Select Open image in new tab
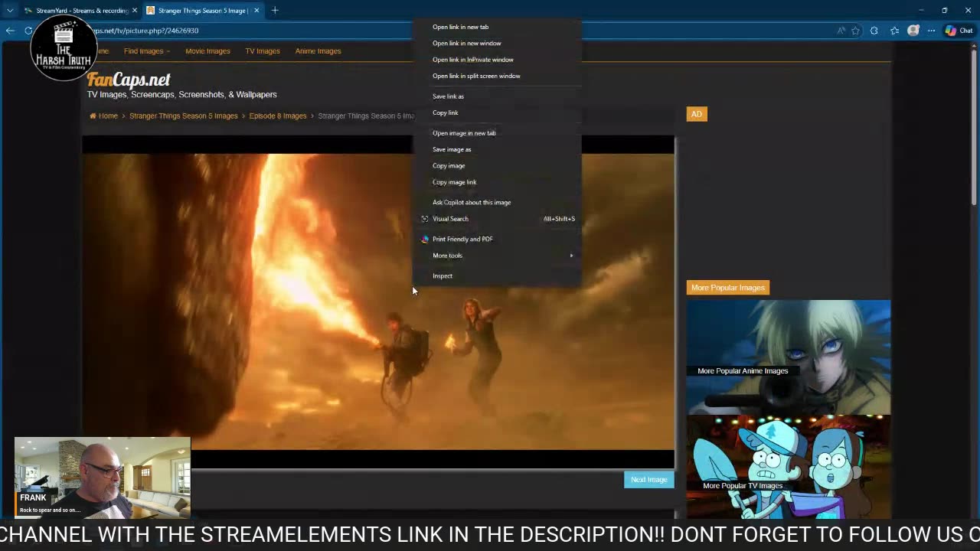The image size is (980, 551). click(x=497, y=133)
